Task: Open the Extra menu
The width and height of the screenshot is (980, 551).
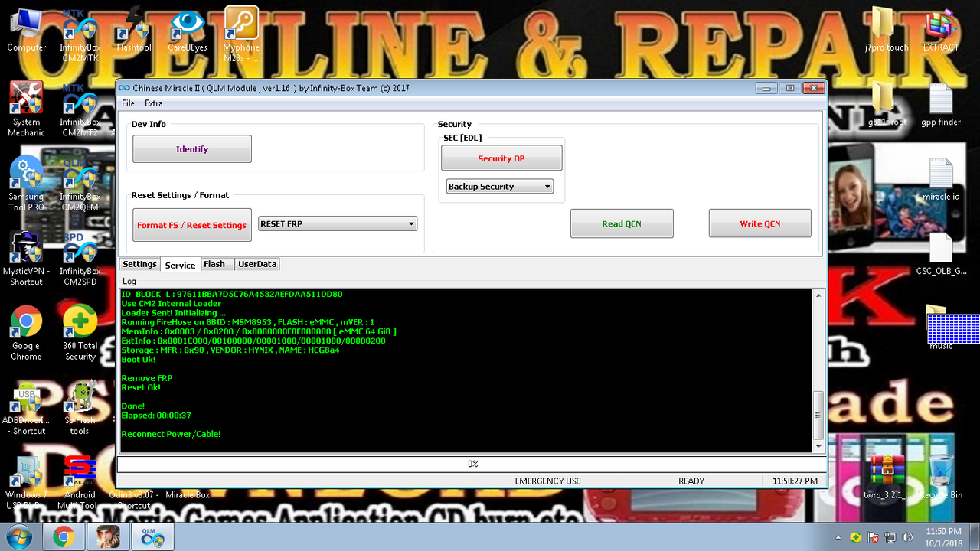Action: click(x=153, y=103)
